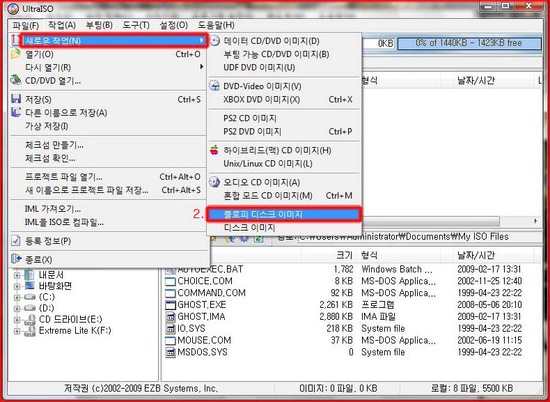
Task: Click the Save As icon
Action: (16, 112)
